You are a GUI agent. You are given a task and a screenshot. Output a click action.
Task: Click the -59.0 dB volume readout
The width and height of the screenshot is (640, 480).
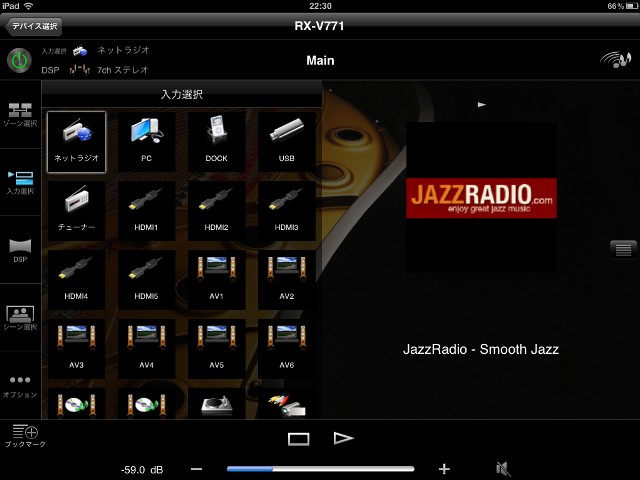[142, 470]
